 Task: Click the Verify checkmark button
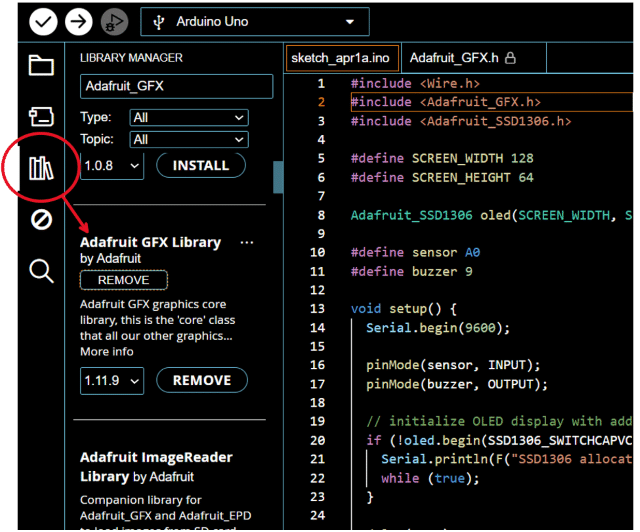(43, 21)
